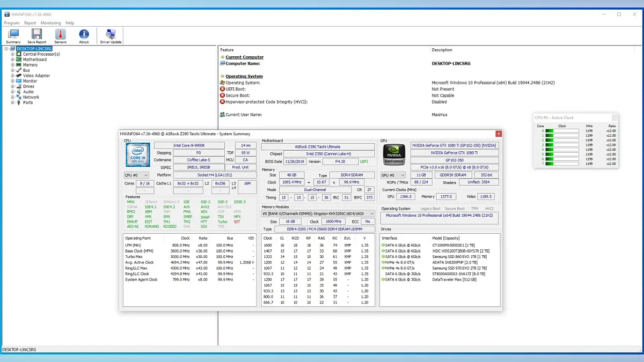
Task: Click the Audio speaker icon in the tree
Action: (x=19, y=92)
